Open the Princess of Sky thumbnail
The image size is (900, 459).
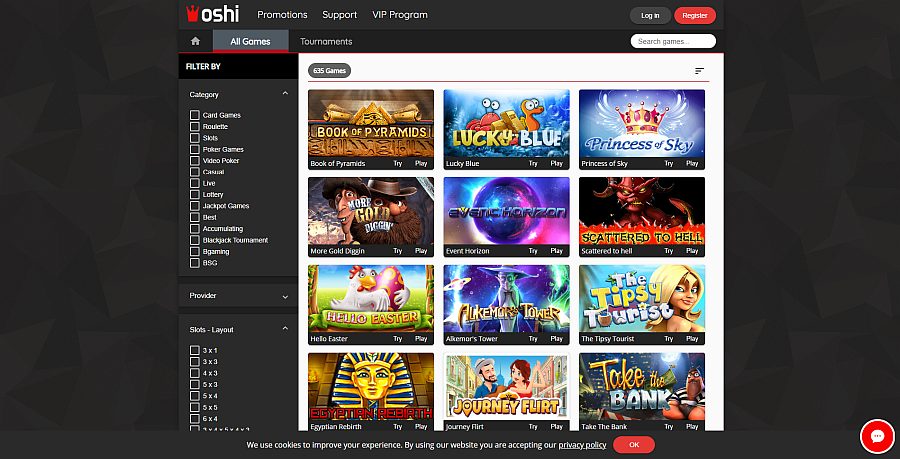642,123
